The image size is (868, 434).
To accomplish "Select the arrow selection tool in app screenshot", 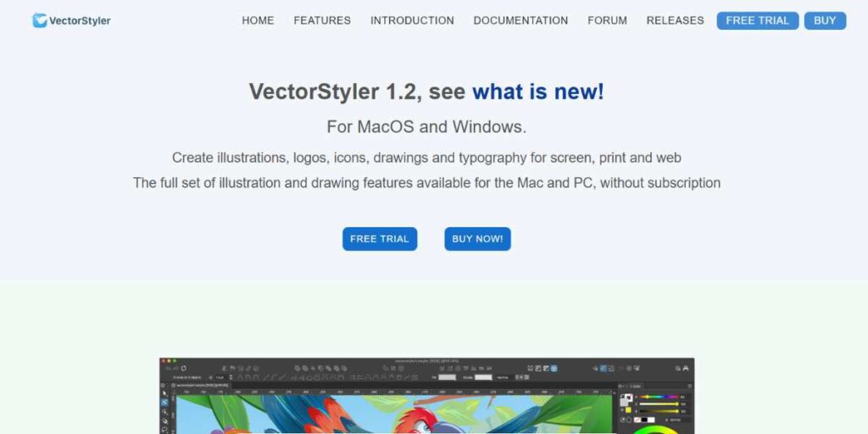I will coord(164,393).
